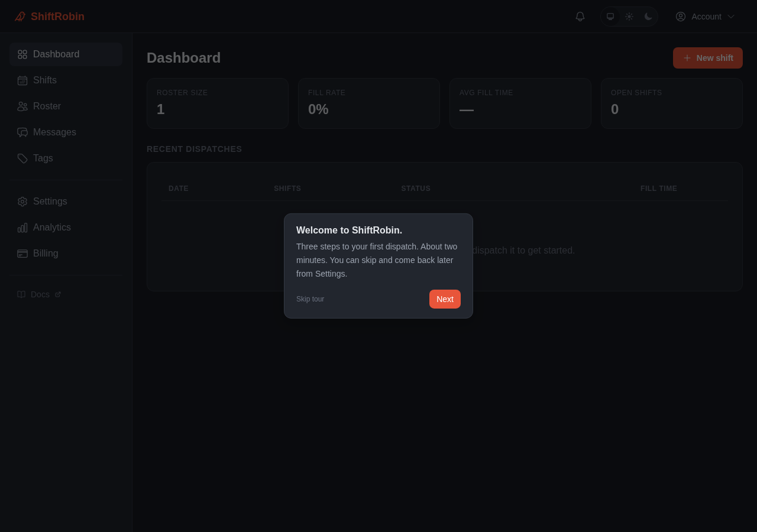Click the Recent Dispatches heading
This screenshot has height=532, width=757.
click(x=195, y=149)
